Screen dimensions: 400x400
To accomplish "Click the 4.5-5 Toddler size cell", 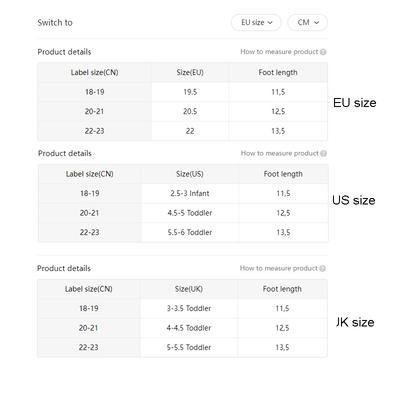I will (x=190, y=213).
